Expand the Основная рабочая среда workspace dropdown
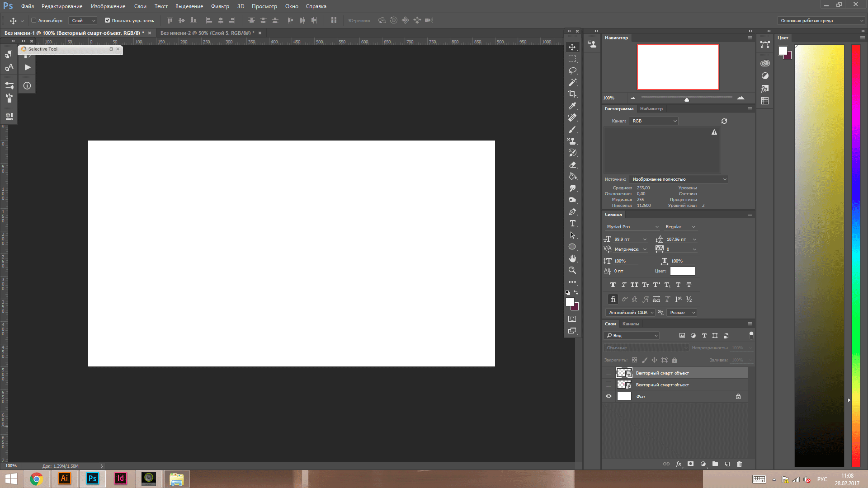Image resolution: width=868 pixels, height=488 pixels. point(821,20)
